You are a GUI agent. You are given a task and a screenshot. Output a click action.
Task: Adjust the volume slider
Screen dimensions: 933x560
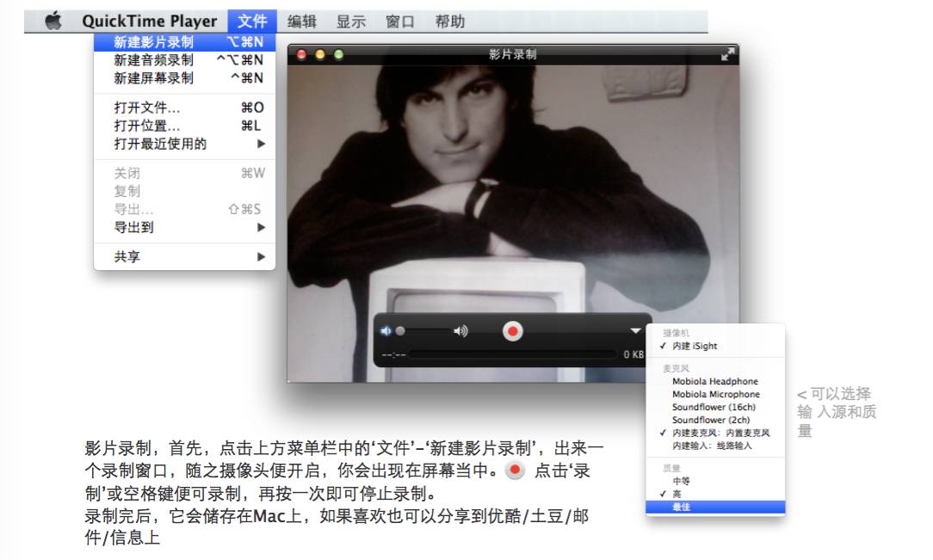423,331
